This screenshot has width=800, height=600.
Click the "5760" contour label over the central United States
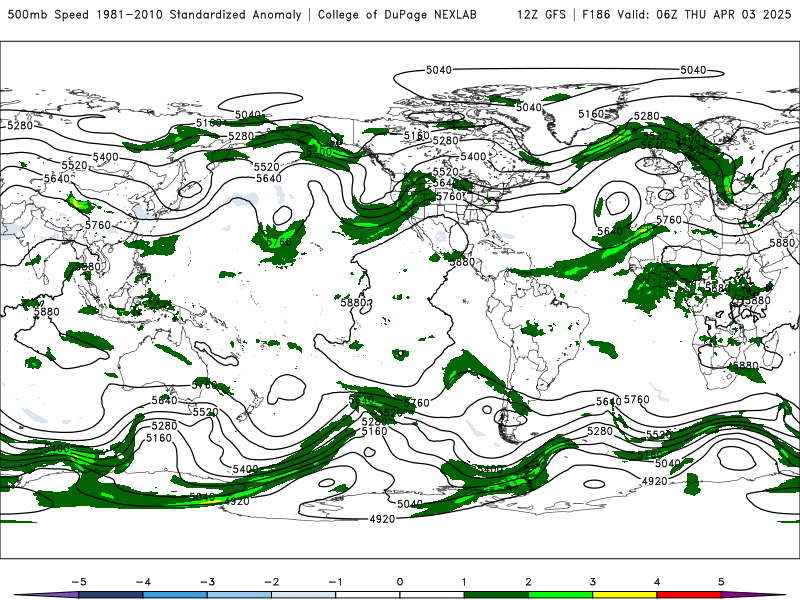[x=449, y=196]
